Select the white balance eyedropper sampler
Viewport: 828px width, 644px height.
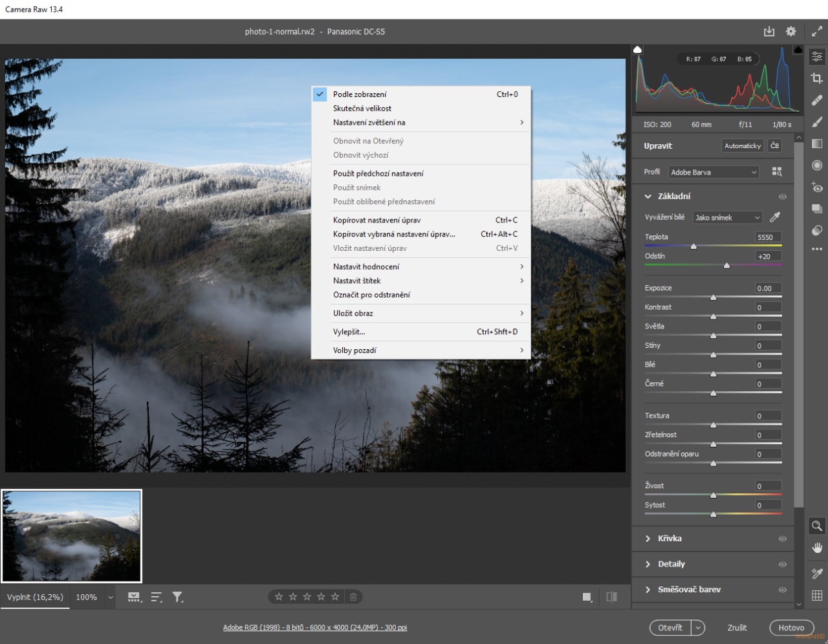click(x=776, y=217)
